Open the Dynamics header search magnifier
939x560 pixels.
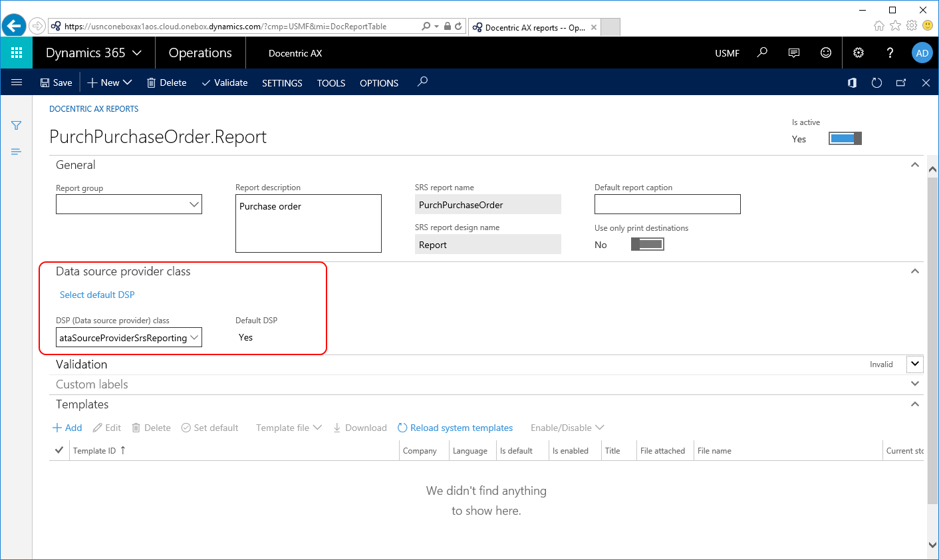762,53
